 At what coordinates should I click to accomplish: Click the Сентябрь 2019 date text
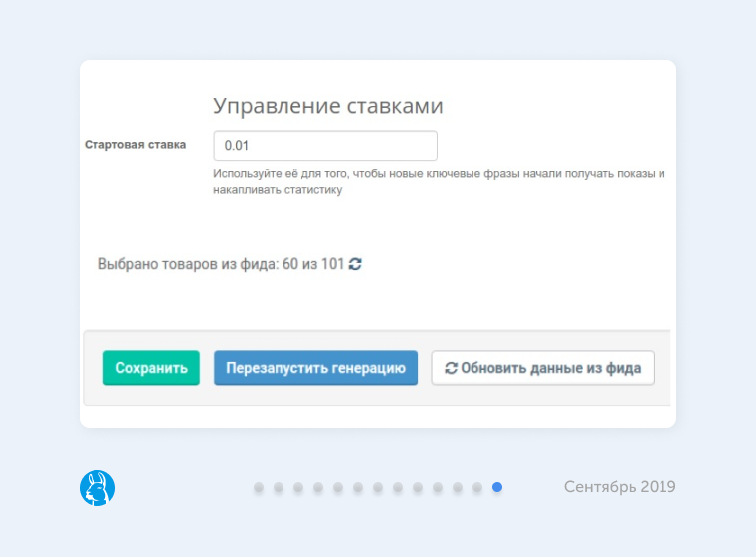[620, 487]
